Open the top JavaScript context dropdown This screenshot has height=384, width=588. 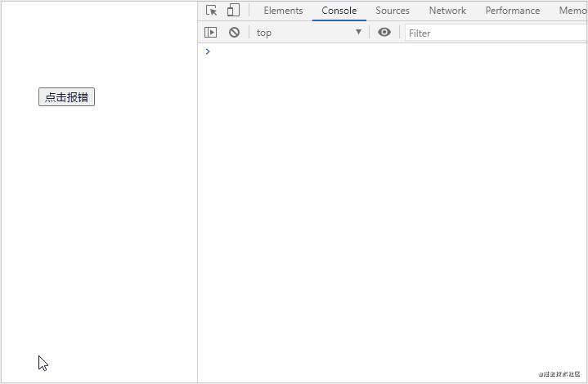(309, 33)
